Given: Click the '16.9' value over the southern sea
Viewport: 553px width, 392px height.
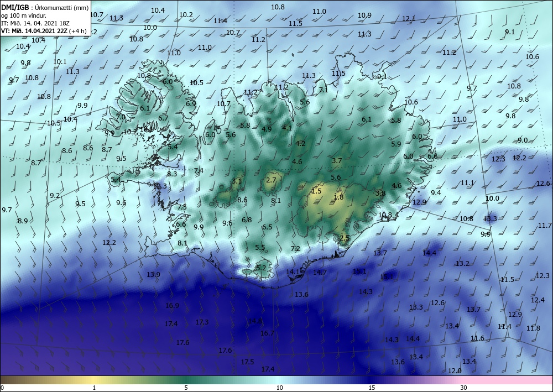Looking at the screenshot, I should 172,306.
